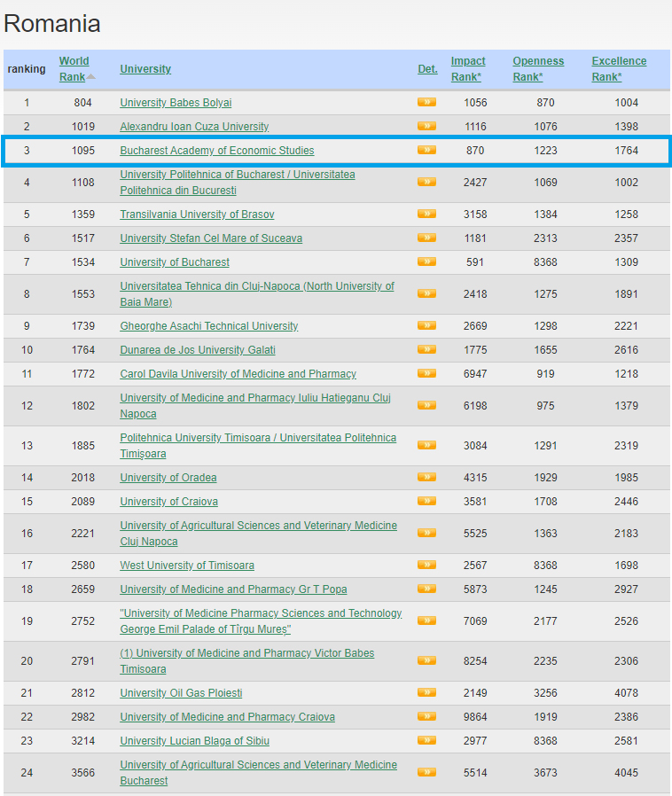Viewport: 672px width, 796px height.
Task: Open details icon for Agricultural Sciences Cluj Napoca
Action: (426, 533)
